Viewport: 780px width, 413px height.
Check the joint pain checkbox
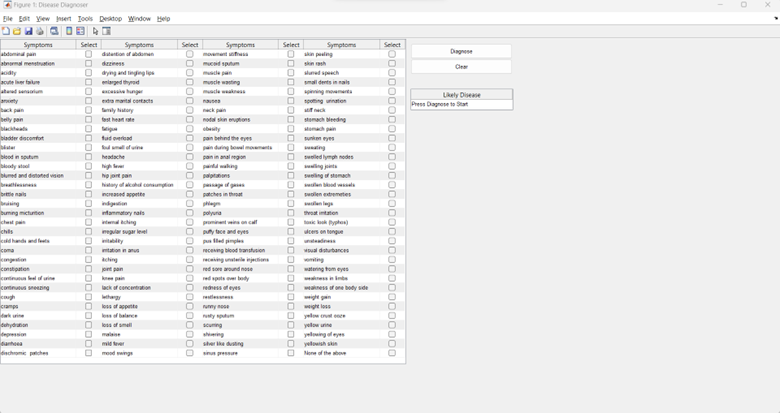click(190, 269)
